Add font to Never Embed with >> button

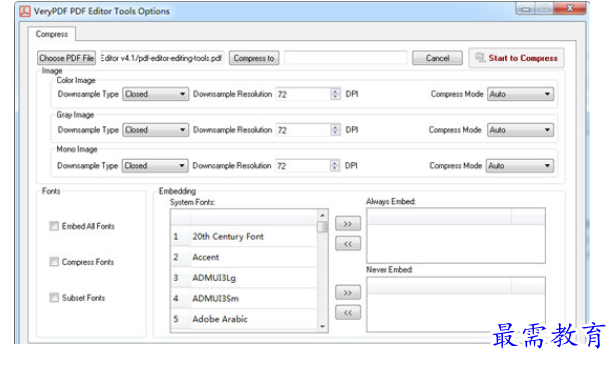(348, 293)
